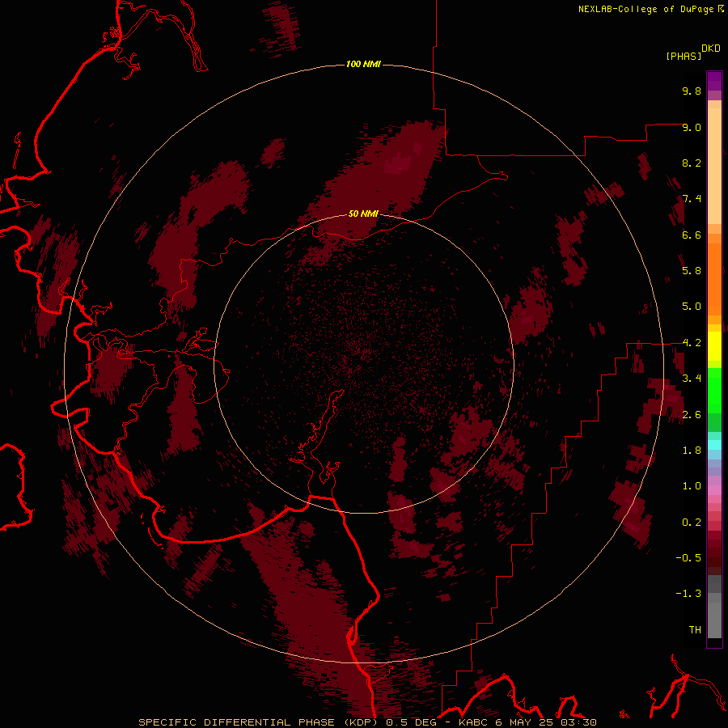Click the 50 NMI range ring label
Viewport: 728px width, 728px height.
pyautogui.click(x=363, y=214)
